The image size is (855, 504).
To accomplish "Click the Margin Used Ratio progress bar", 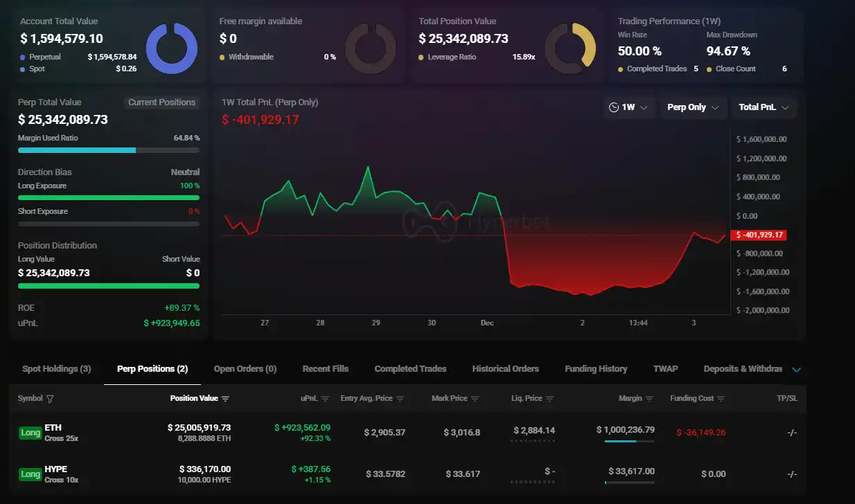I will [x=109, y=150].
